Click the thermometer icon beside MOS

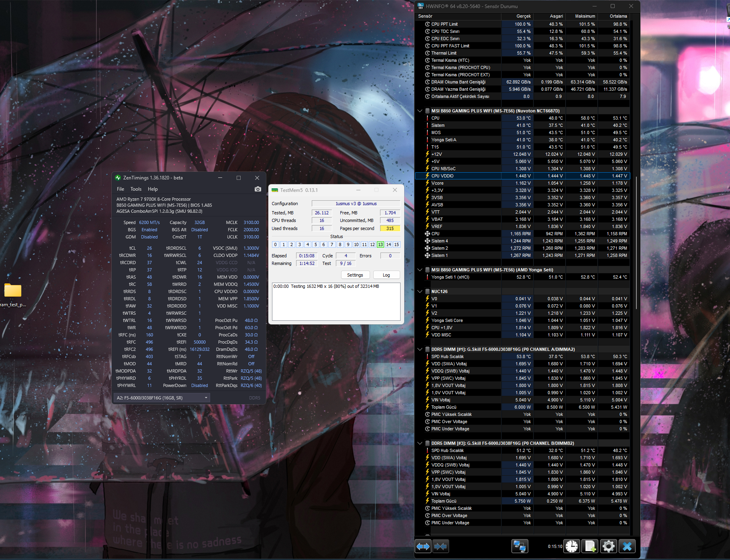[x=427, y=132]
